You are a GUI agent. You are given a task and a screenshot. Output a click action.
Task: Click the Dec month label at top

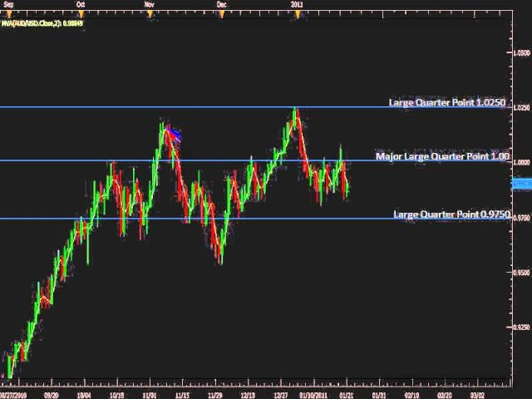point(222,4)
